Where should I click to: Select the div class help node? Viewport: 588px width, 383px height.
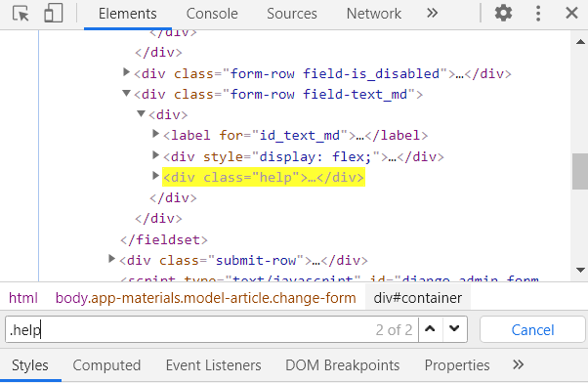point(264,177)
